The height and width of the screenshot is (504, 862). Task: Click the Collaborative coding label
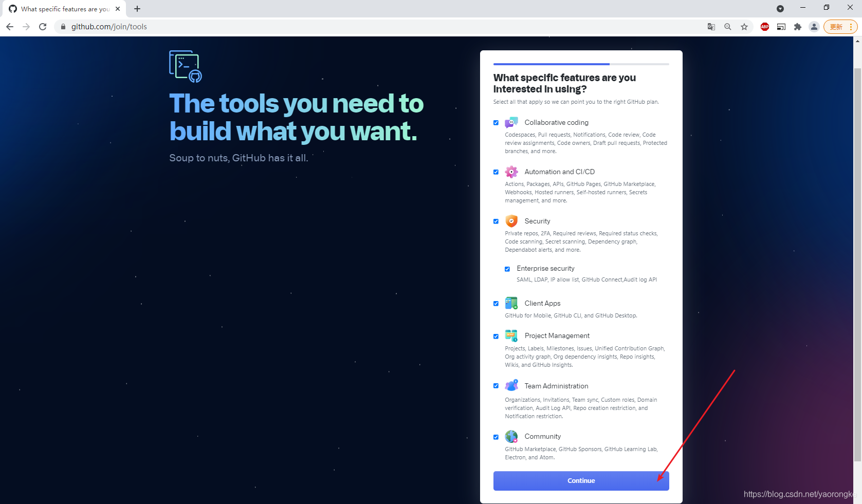(x=557, y=122)
